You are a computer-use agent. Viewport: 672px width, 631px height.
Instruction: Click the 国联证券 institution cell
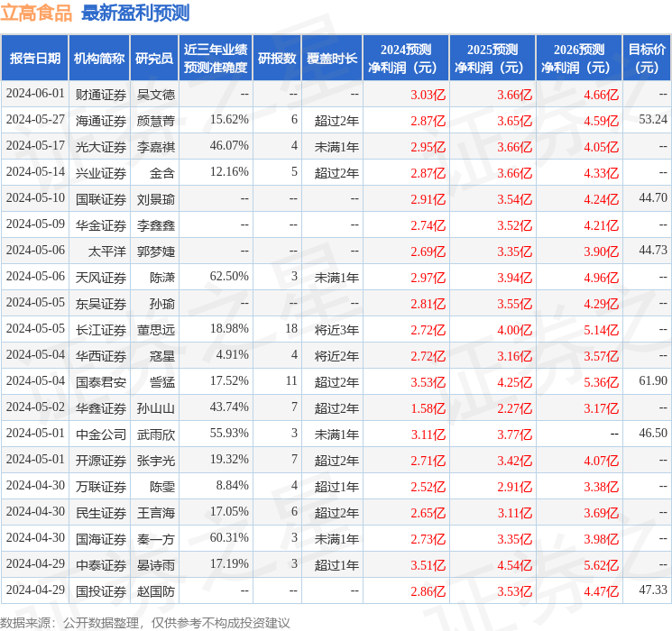pyautogui.click(x=101, y=199)
